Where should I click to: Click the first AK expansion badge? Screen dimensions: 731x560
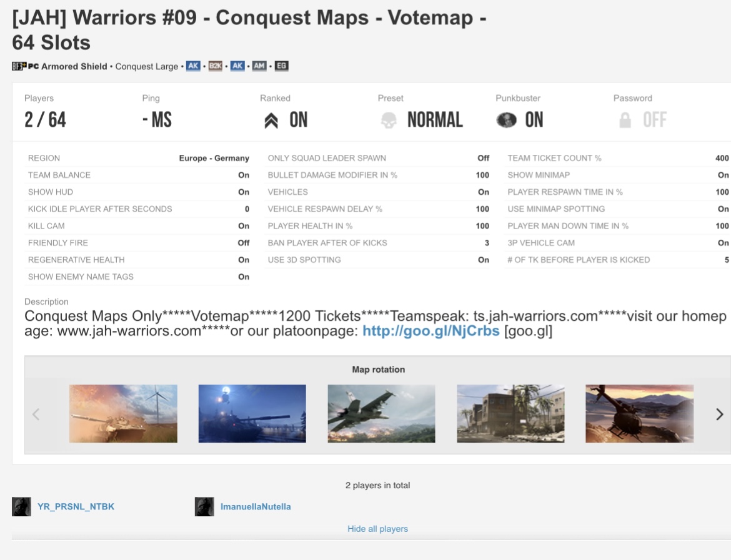click(193, 66)
